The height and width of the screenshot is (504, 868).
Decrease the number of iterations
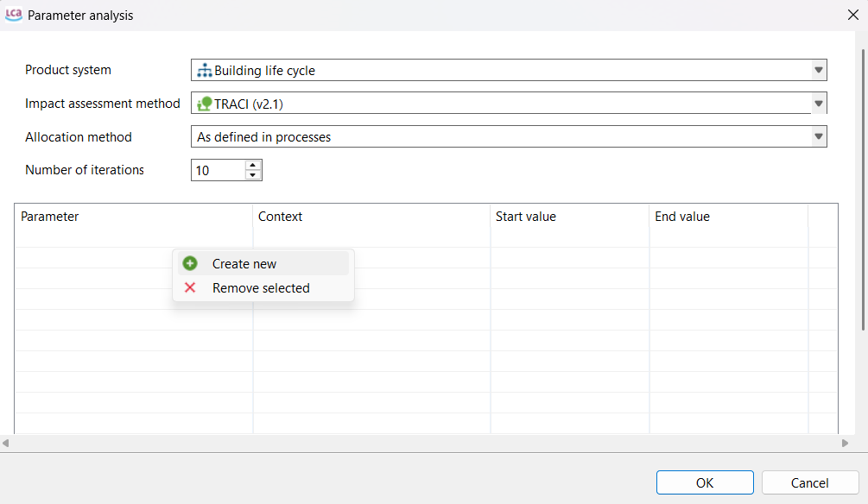[x=252, y=175]
